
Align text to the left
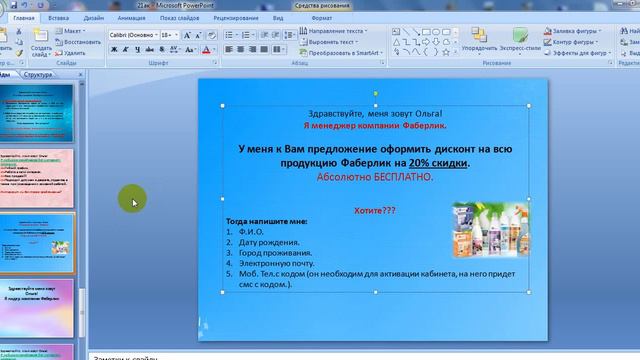tap(229, 49)
